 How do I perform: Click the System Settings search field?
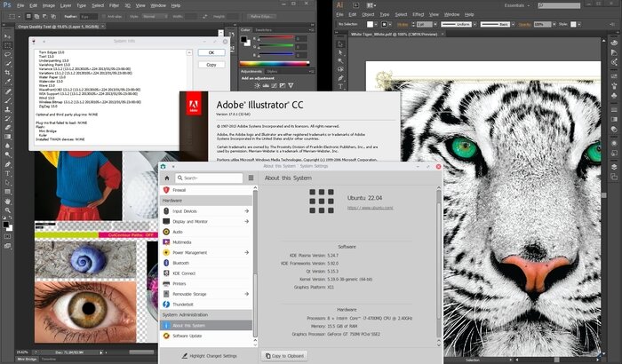pos(209,178)
